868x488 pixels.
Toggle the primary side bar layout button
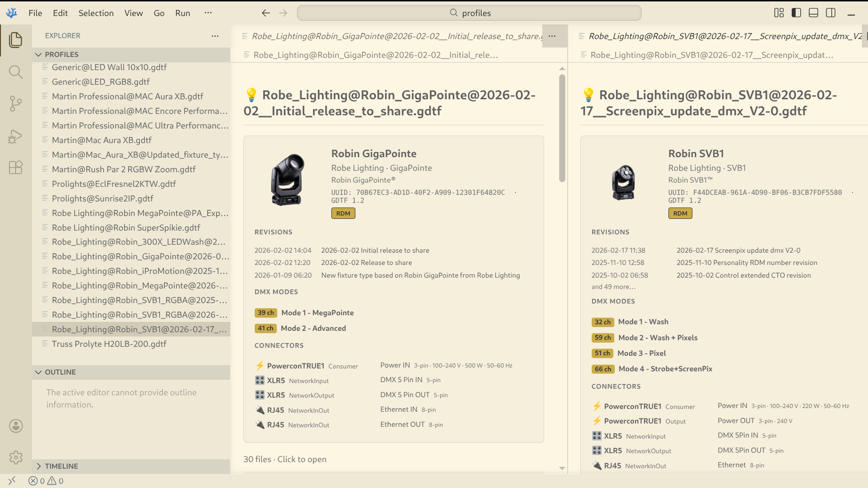coord(796,13)
